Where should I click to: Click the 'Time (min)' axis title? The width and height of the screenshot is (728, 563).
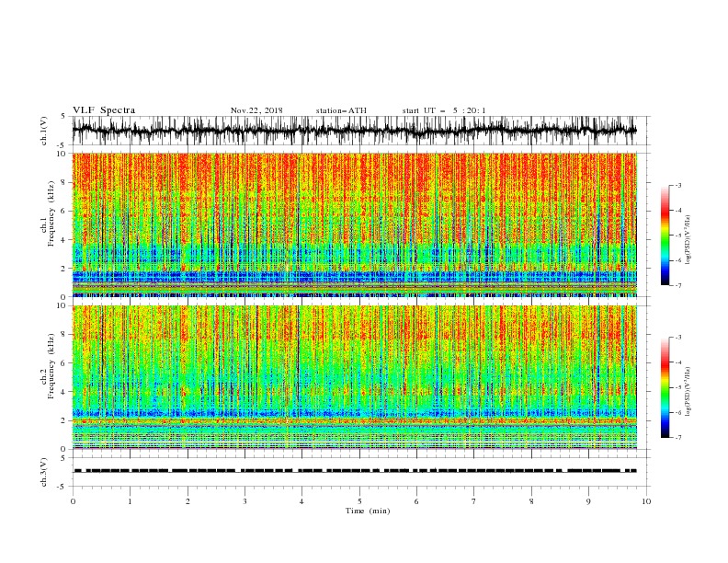tap(368, 511)
